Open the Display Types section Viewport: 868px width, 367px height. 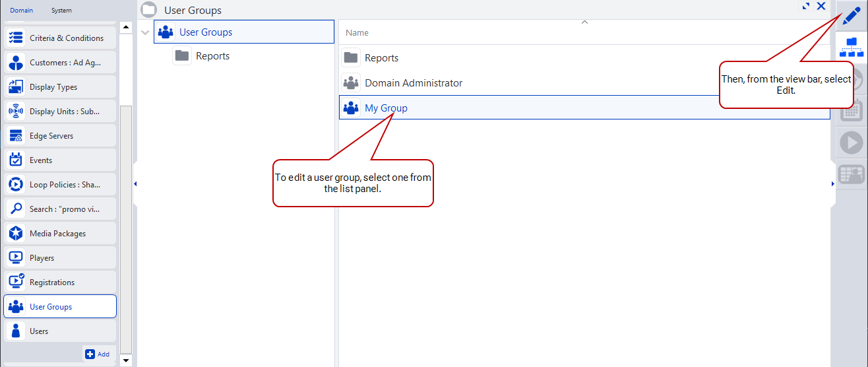coord(60,87)
